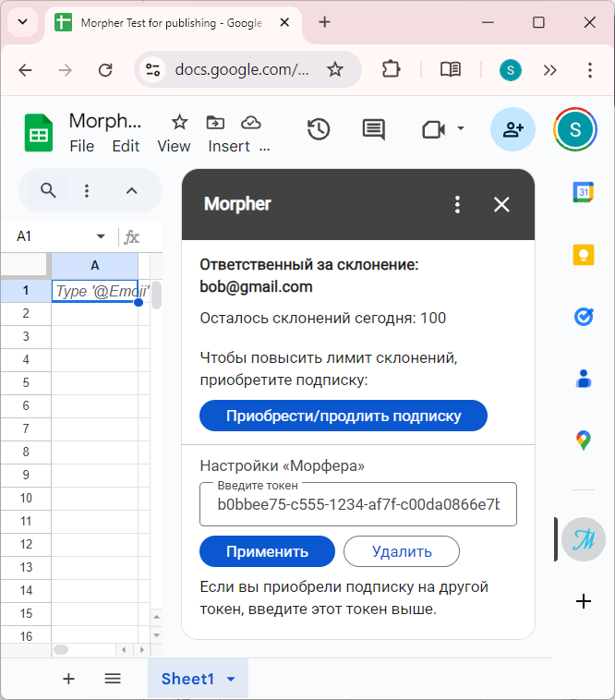Viewport: 615px width, 700px height.
Task: Close the Morpher side panel
Action: pos(501,204)
